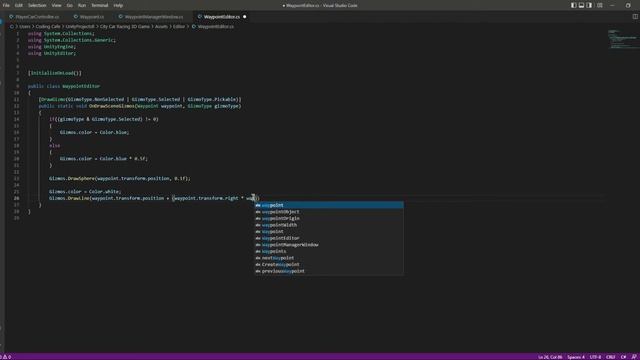Open the Selection menu

(x=37, y=5)
